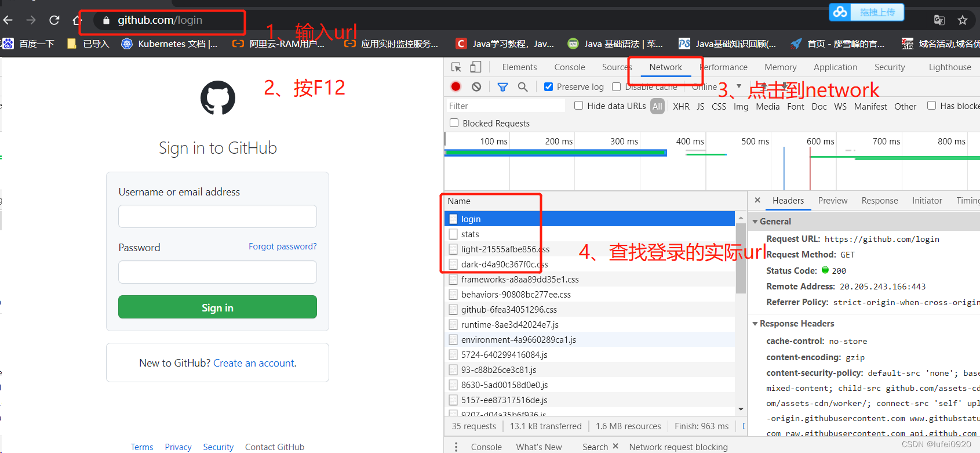Click the request list scroll-up arrow
Image resolution: width=980 pixels, height=453 pixels.
741,218
